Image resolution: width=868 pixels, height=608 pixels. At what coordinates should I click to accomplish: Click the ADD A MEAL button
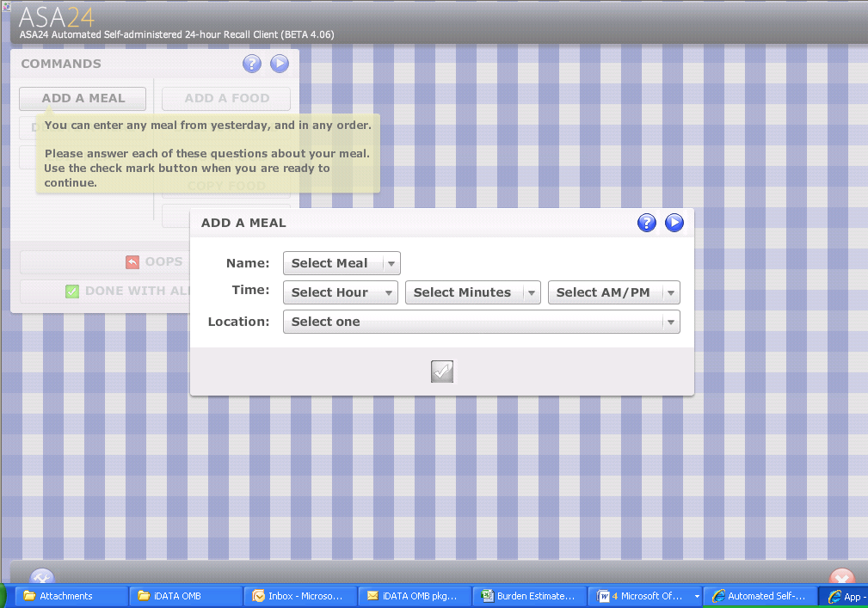(83, 99)
